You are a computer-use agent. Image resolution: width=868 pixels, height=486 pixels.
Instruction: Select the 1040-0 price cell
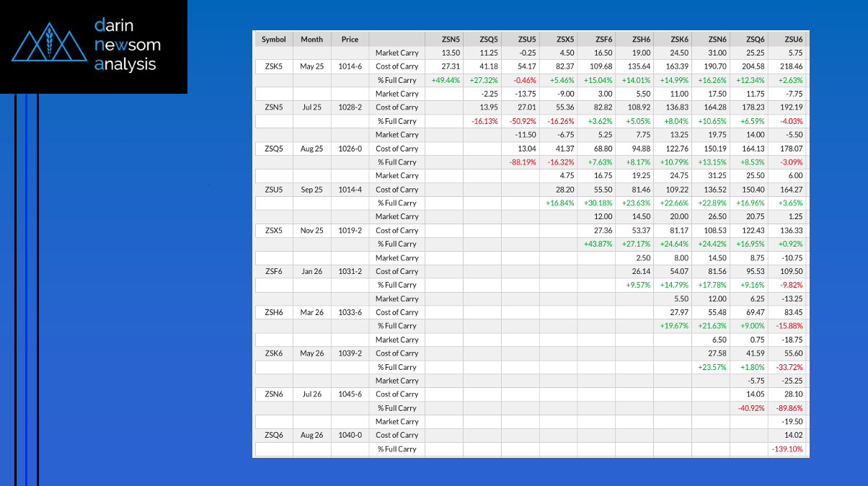coord(350,436)
